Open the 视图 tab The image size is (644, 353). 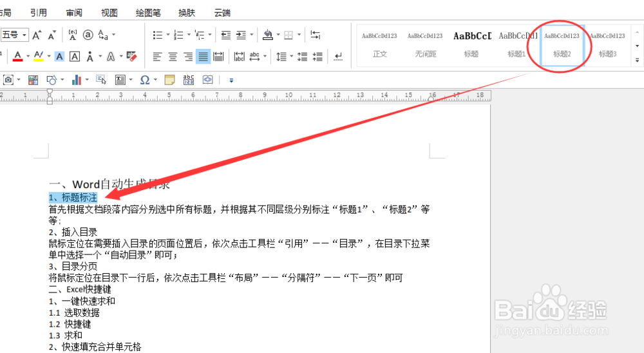pos(109,13)
